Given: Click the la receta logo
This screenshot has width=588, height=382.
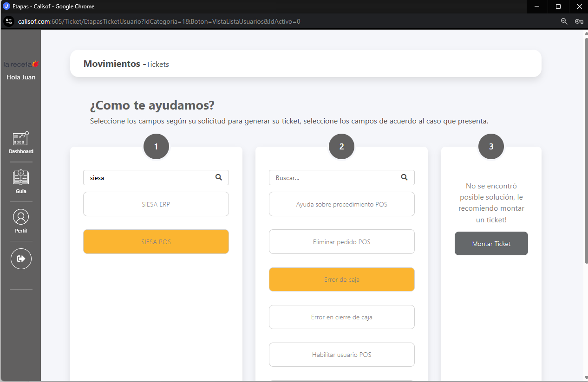Looking at the screenshot, I should click(21, 64).
